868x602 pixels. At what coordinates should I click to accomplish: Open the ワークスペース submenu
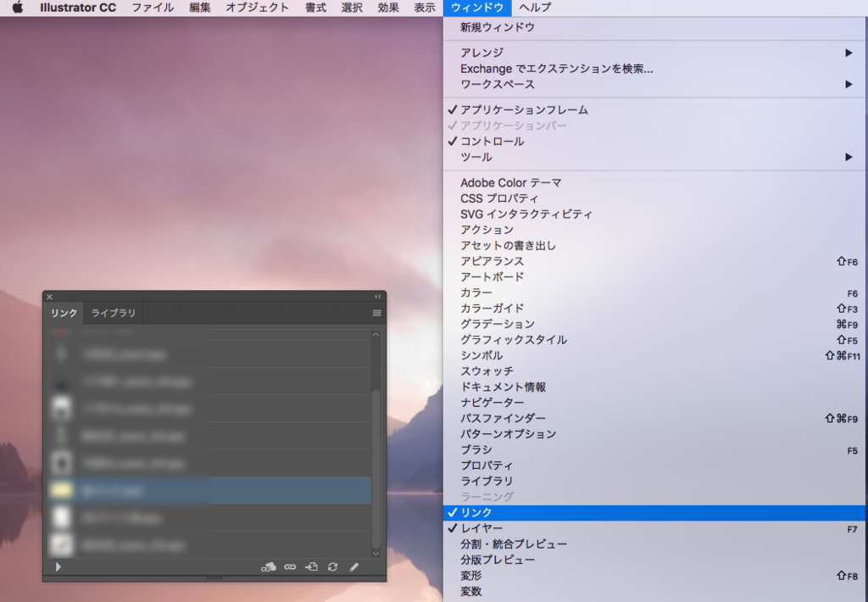pyautogui.click(x=655, y=84)
